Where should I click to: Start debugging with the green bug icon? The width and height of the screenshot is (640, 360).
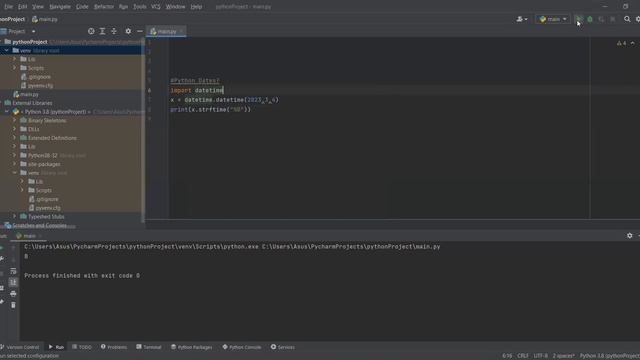[590, 19]
